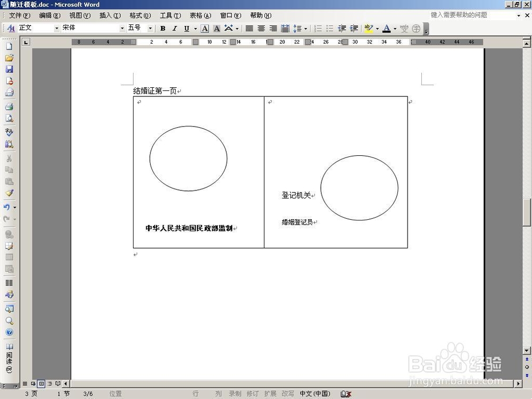Click the Decrease Indent icon
This screenshot has height=399, width=532.
(x=342, y=29)
